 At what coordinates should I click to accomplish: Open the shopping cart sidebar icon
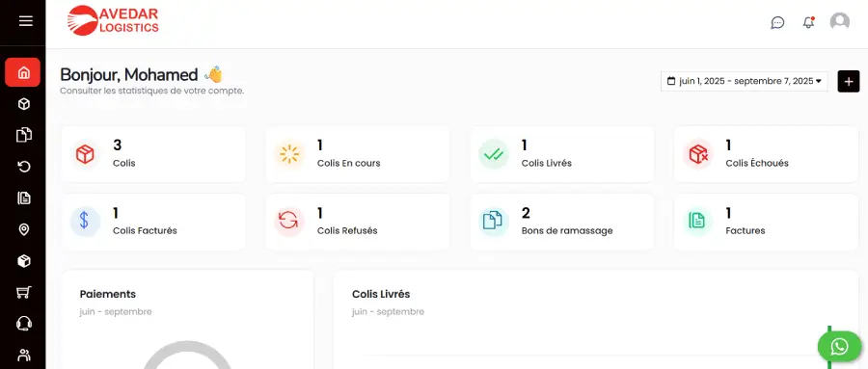click(x=24, y=292)
